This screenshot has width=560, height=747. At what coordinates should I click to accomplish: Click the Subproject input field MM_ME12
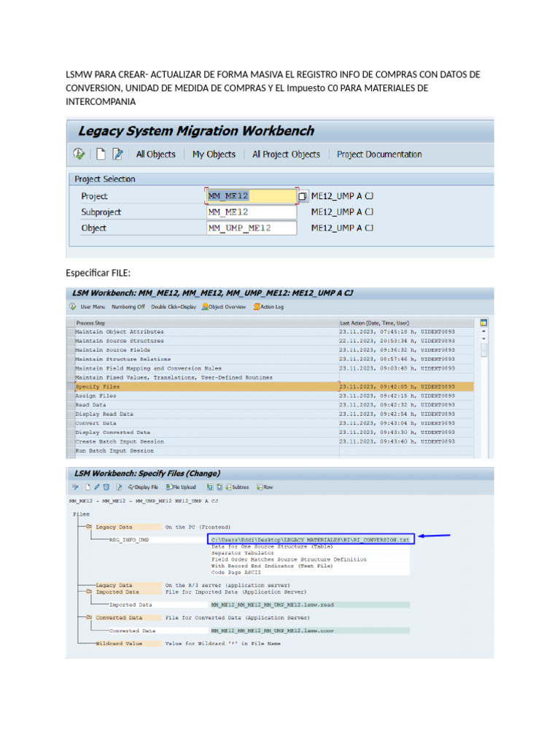click(x=252, y=212)
